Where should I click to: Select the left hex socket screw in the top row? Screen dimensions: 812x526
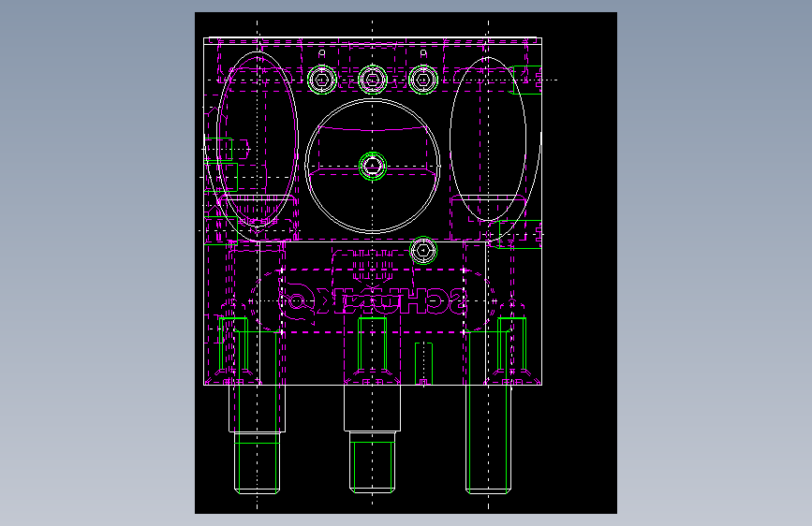322,80
